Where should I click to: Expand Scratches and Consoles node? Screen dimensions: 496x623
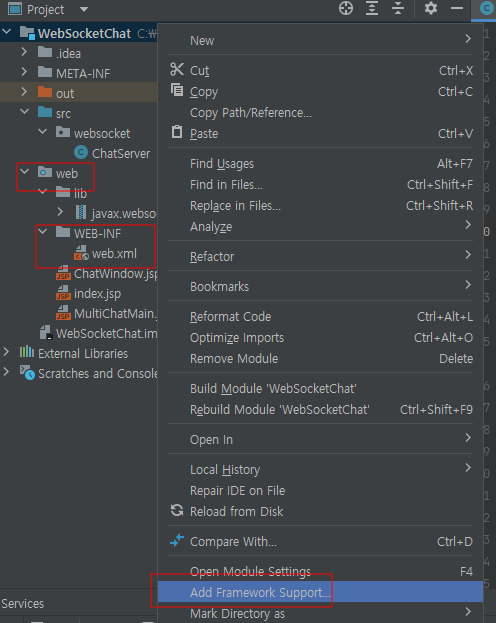click(6, 372)
